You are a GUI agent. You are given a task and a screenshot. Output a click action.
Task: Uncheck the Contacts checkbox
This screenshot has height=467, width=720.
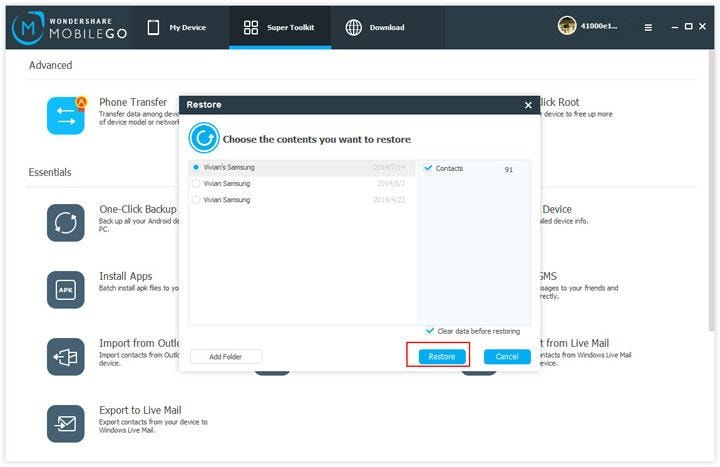428,168
